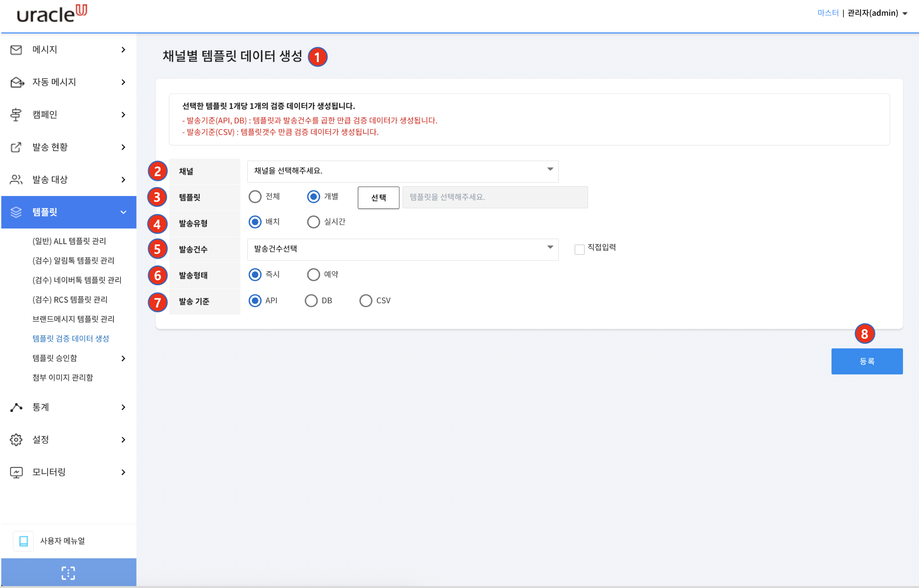The width and height of the screenshot is (919, 588).
Task: Choose the CSV 발송 기준 radio option
Action: click(365, 300)
